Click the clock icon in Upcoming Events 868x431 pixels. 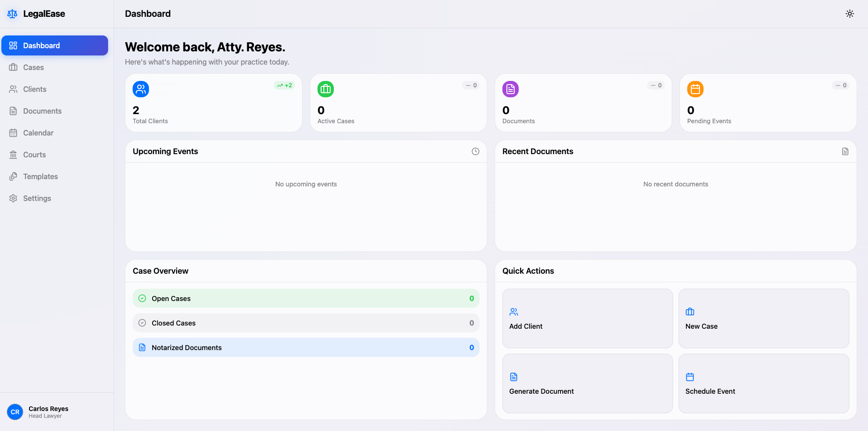476,151
